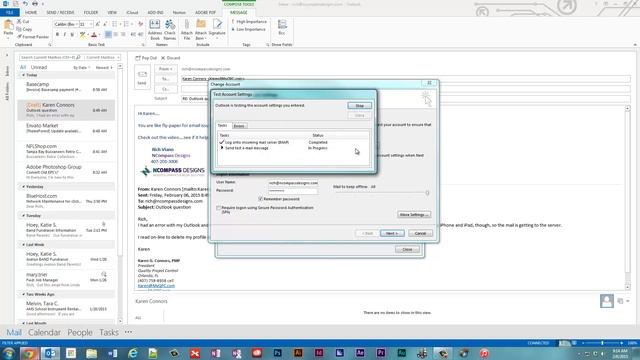Show the Bcc field
The width and height of the screenshot is (640, 360).
282,27
